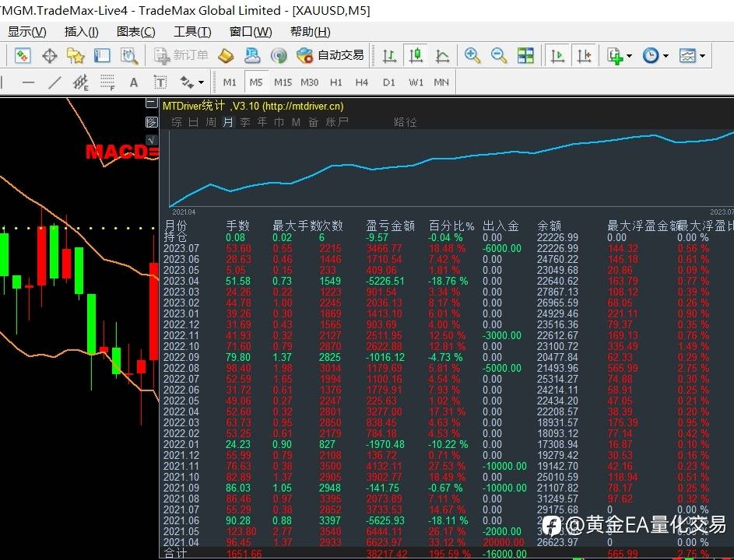
Task: Toggle chart auto scroll
Action: (557, 56)
